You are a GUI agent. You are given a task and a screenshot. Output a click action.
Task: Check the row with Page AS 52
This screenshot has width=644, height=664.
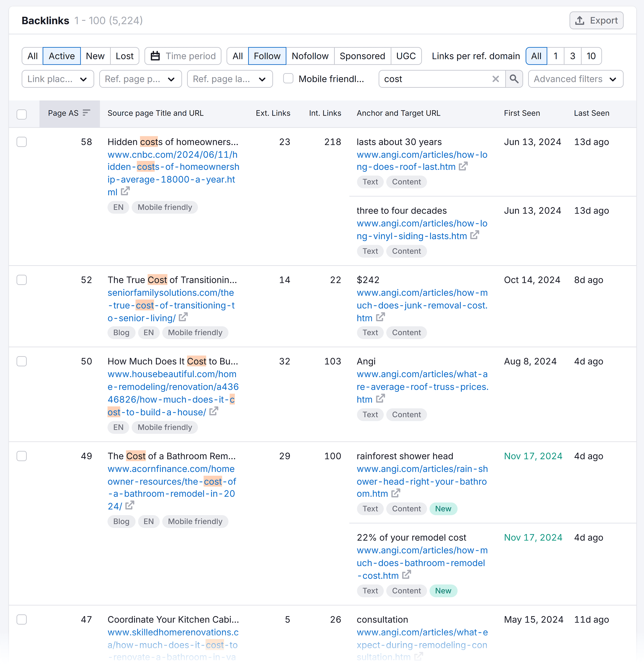coord(22,280)
